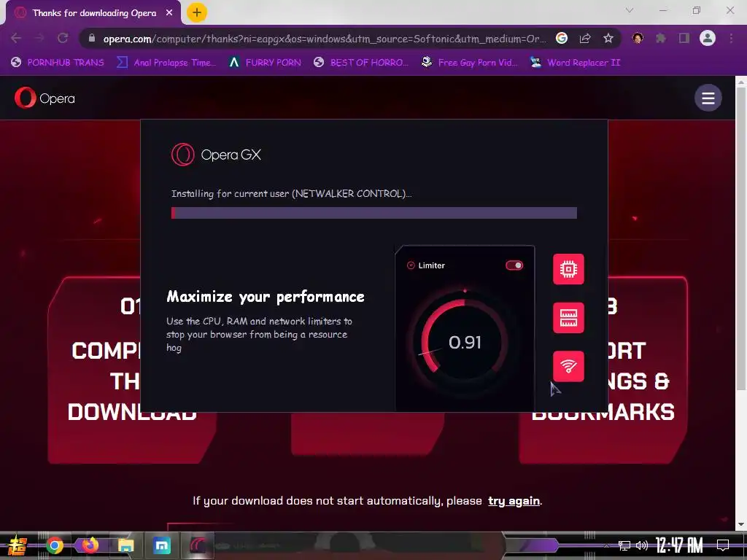747x560 pixels.
Task: Click the opera.com address bar
Action: coord(324,39)
